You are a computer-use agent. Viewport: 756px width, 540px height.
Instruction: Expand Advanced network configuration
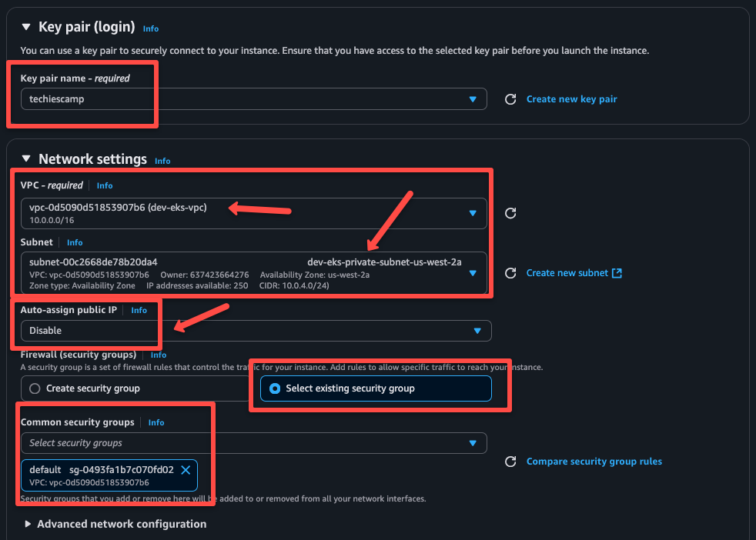(x=28, y=524)
